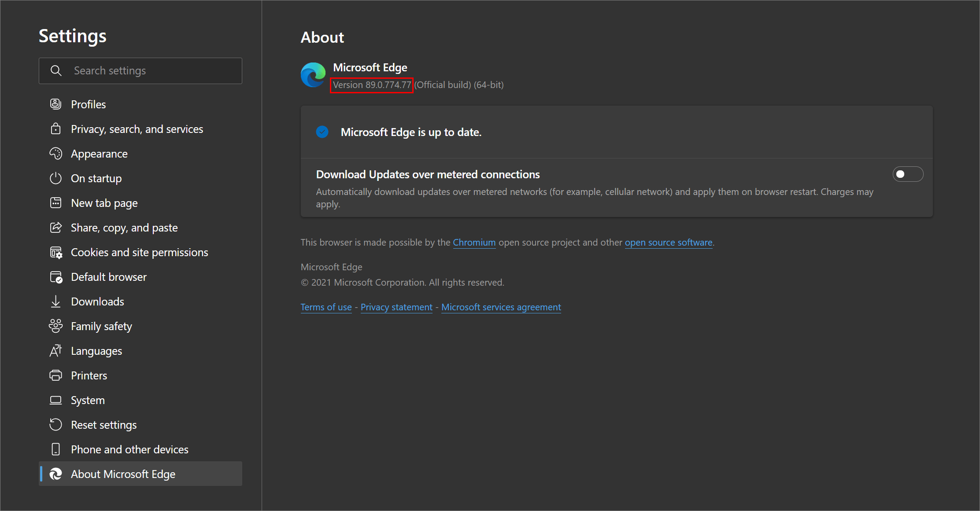Select the Microsoft Edge logo next to About
Viewport: 980px width, 511px height.
313,74
